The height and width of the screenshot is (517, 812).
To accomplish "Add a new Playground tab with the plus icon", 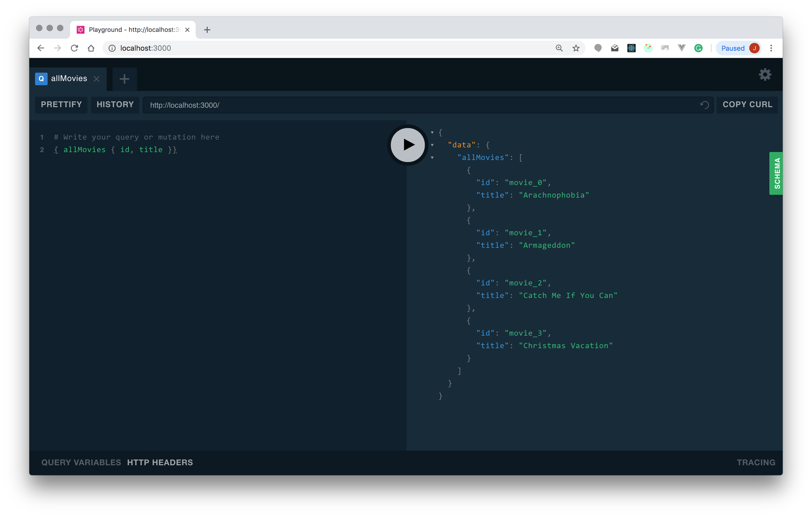I will point(125,79).
